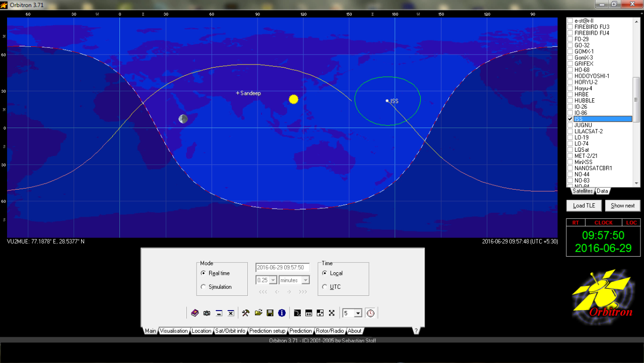Viewport: 644px width, 363px height.
Task: Uncheck the ISS satellite checkbox
Action: pos(570,119)
